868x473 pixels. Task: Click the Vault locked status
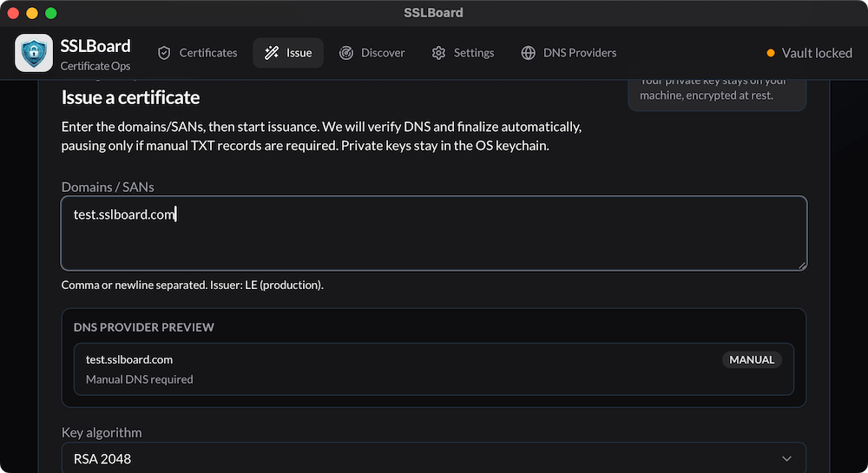point(809,53)
